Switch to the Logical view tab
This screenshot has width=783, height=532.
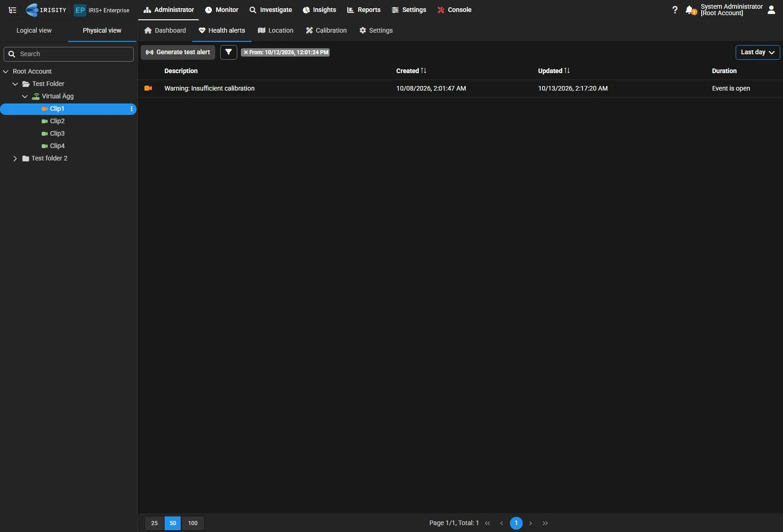(x=34, y=30)
